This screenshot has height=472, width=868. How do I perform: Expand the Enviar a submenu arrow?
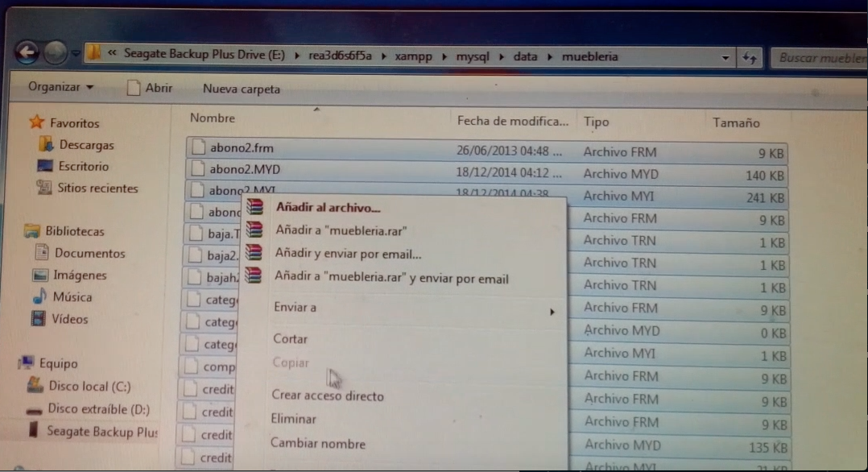pos(552,311)
